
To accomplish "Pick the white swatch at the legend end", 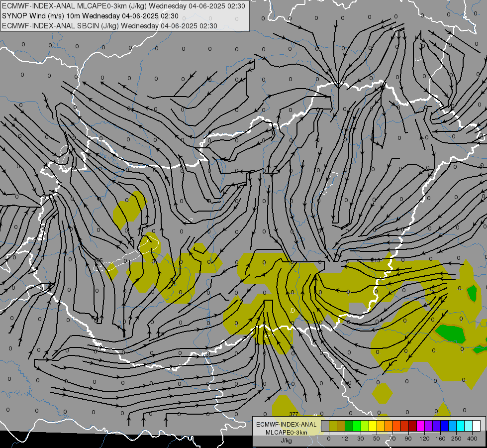I will point(476,426).
